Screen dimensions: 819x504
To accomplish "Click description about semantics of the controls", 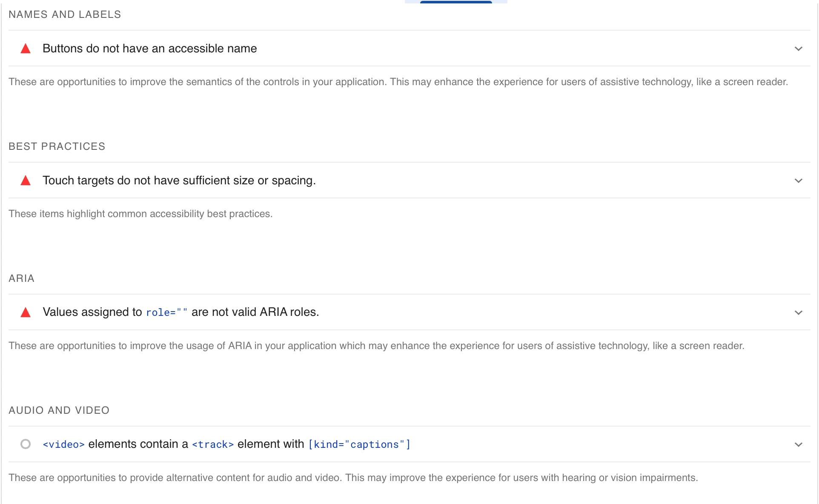I will 398,82.
